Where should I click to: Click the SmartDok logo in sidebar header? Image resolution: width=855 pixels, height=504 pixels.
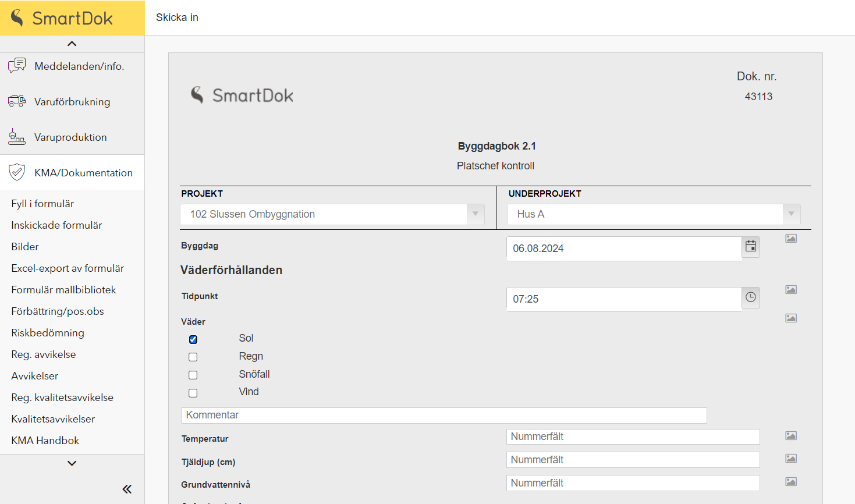pyautogui.click(x=62, y=18)
